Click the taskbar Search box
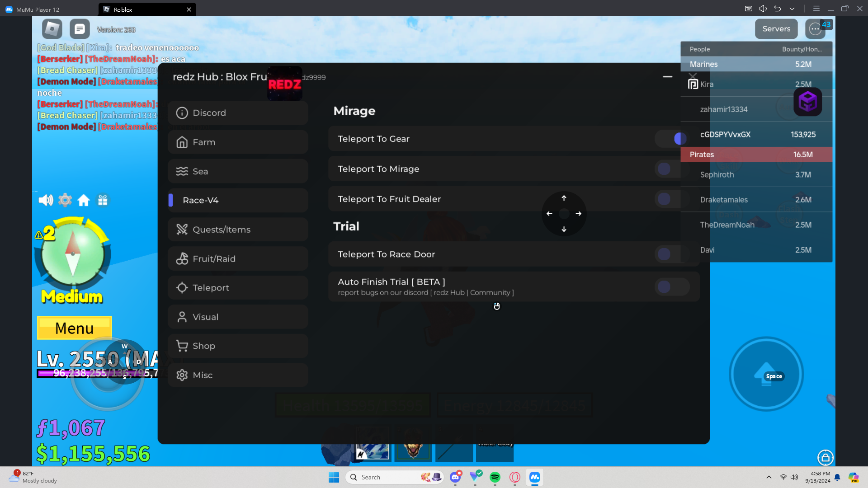The width and height of the screenshot is (868, 488). pos(395,477)
